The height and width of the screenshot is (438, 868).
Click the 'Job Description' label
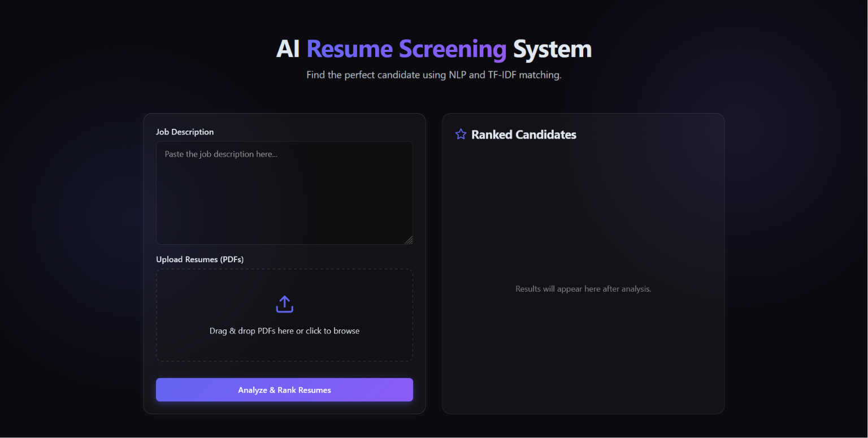pyautogui.click(x=185, y=132)
